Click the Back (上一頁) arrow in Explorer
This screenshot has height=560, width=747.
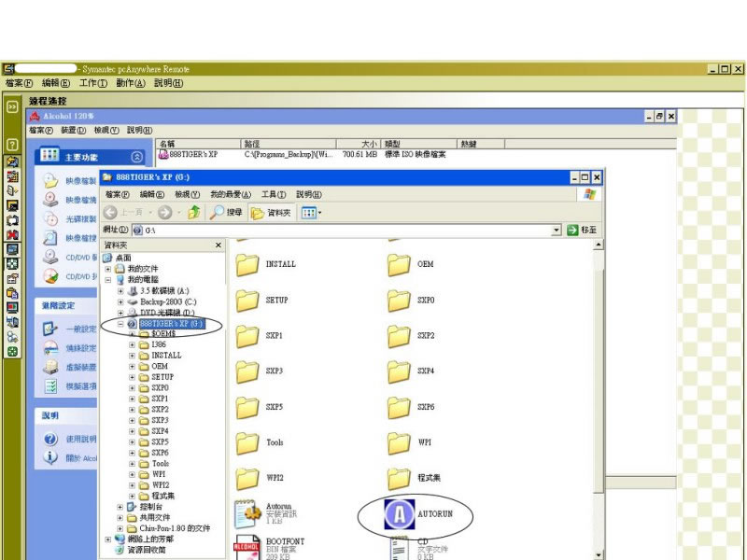pyautogui.click(x=110, y=213)
